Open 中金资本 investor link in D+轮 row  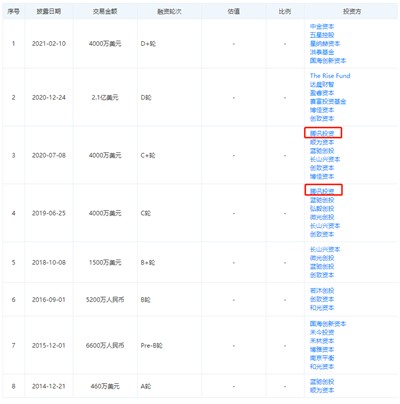point(322,26)
